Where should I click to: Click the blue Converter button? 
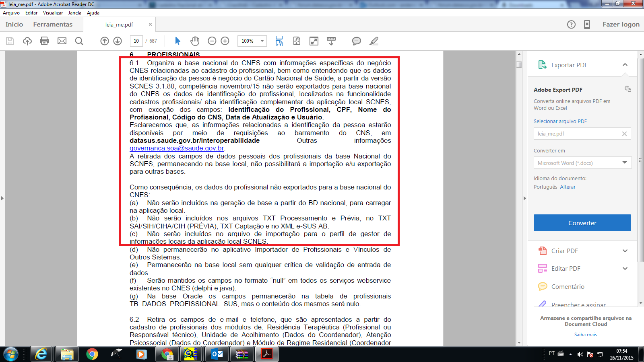click(x=582, y=222)
